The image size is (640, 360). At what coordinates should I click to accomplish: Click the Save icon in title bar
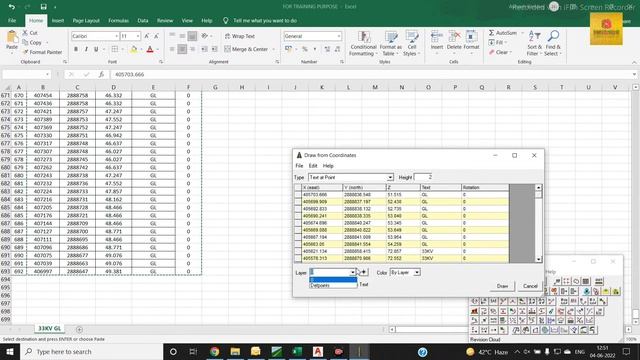tap(43, 7)
